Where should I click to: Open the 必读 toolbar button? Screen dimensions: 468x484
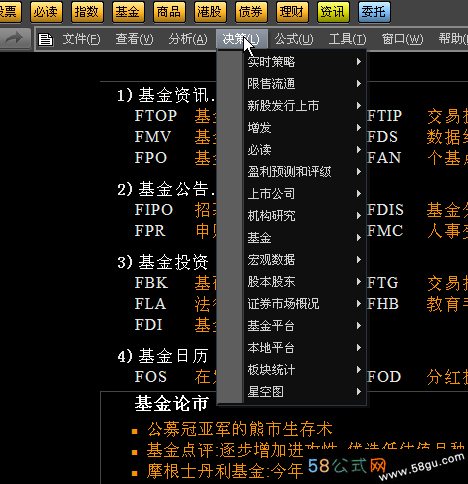tap(46, 12)
